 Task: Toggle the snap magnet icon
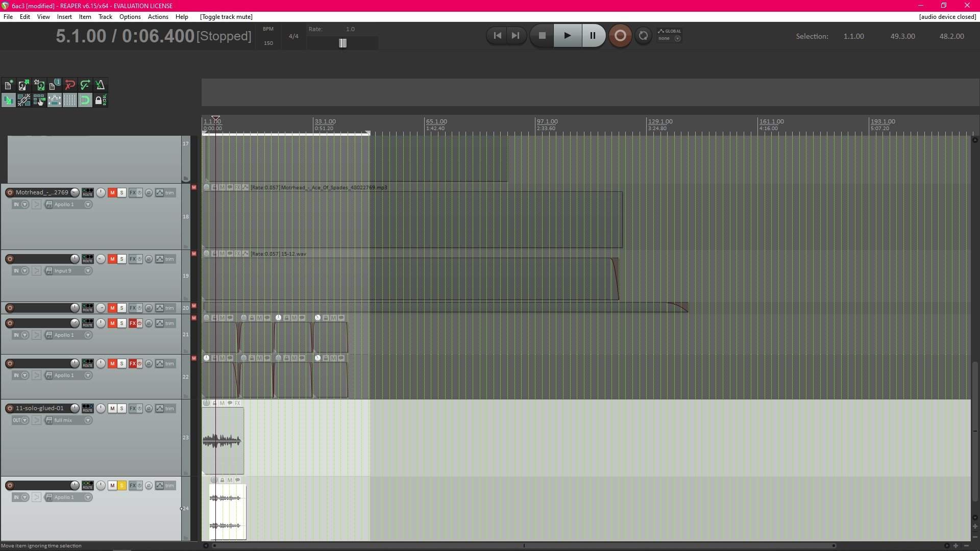tap(85, 101)
